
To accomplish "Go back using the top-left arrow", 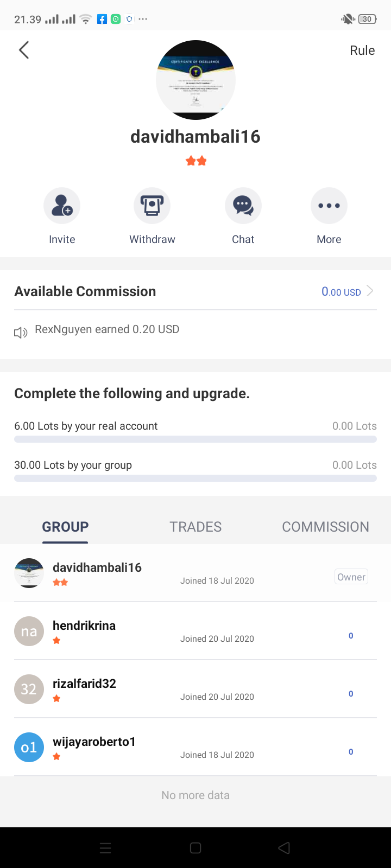I will [x=24, y=50].
